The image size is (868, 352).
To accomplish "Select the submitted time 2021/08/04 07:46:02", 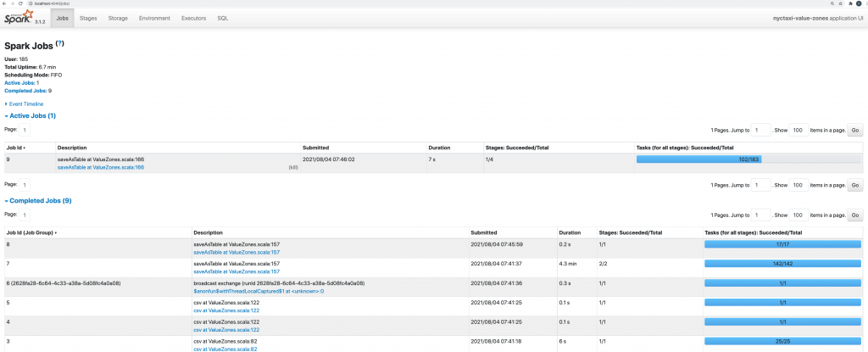I will pyautogui.click(x=329, y=159).
